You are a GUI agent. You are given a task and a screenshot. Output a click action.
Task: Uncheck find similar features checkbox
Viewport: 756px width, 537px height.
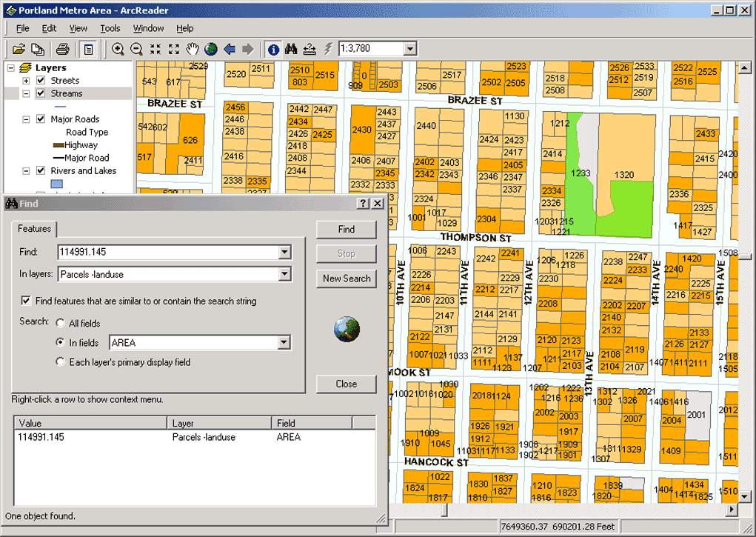[x=27, y=301]
